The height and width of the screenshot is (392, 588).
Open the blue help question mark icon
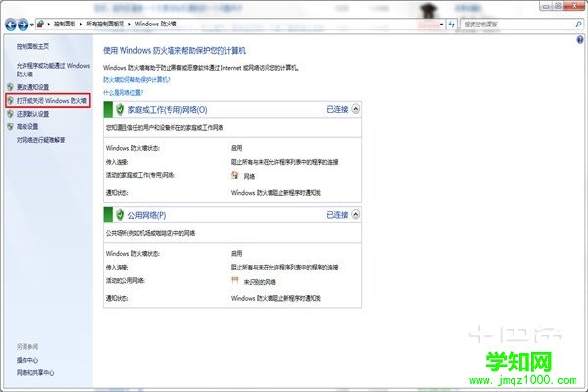click(580, 39)
